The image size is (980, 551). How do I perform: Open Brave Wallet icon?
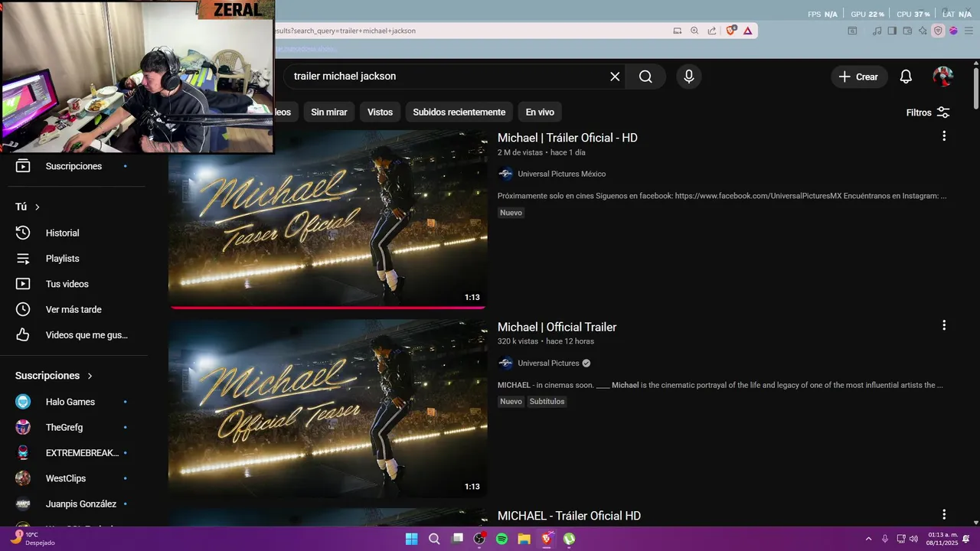(x=907, y=31)
